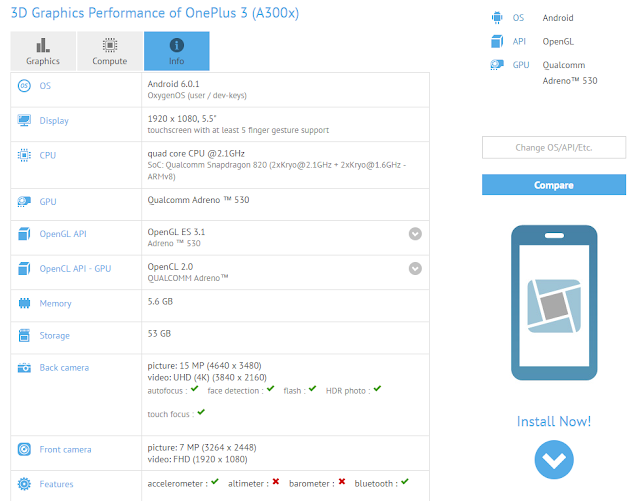The height and width of the screenshot is (501, 640).
Task: Click the Storage label
Action: point(54,336)
